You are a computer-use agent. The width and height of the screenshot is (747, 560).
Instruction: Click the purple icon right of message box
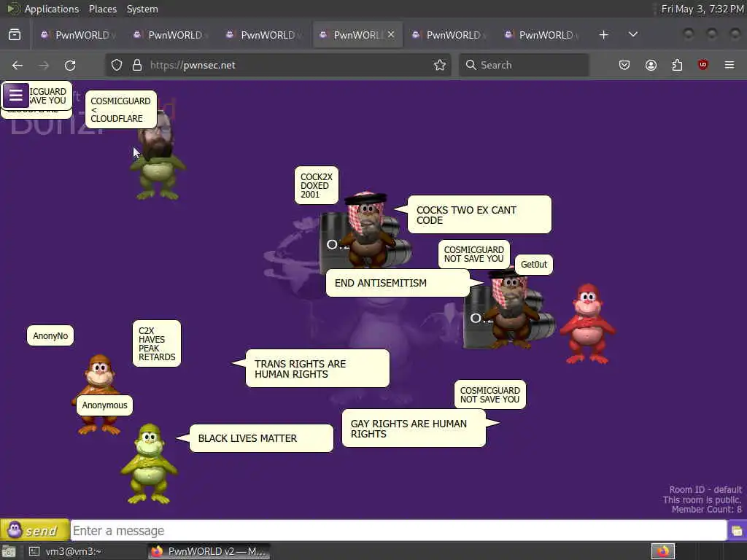click(737, 531)
